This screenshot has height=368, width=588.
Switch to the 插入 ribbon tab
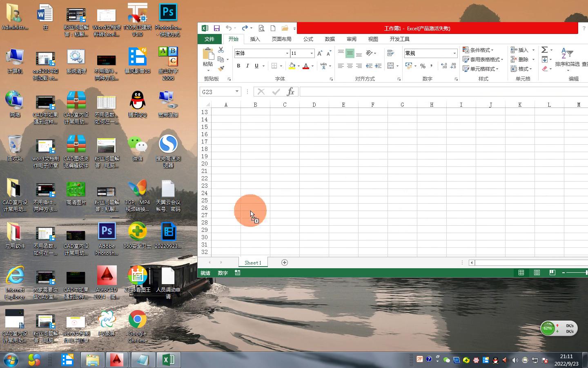pos(255,39)
